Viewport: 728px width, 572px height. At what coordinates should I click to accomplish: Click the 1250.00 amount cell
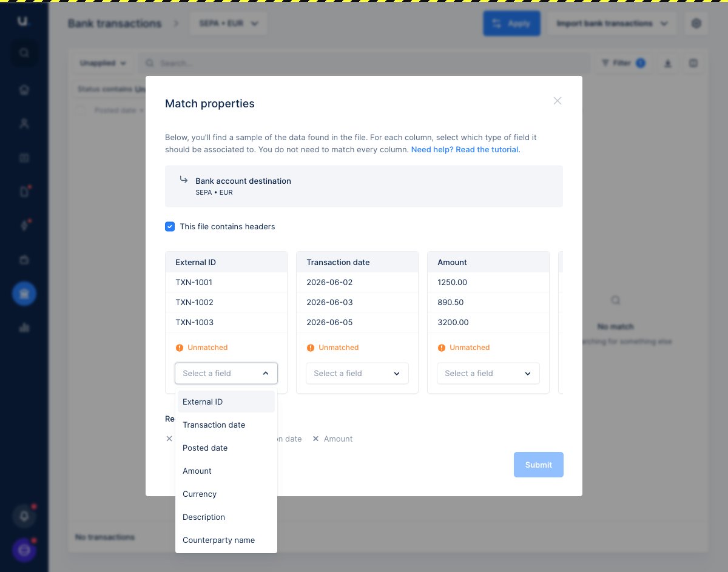(488, 282)
